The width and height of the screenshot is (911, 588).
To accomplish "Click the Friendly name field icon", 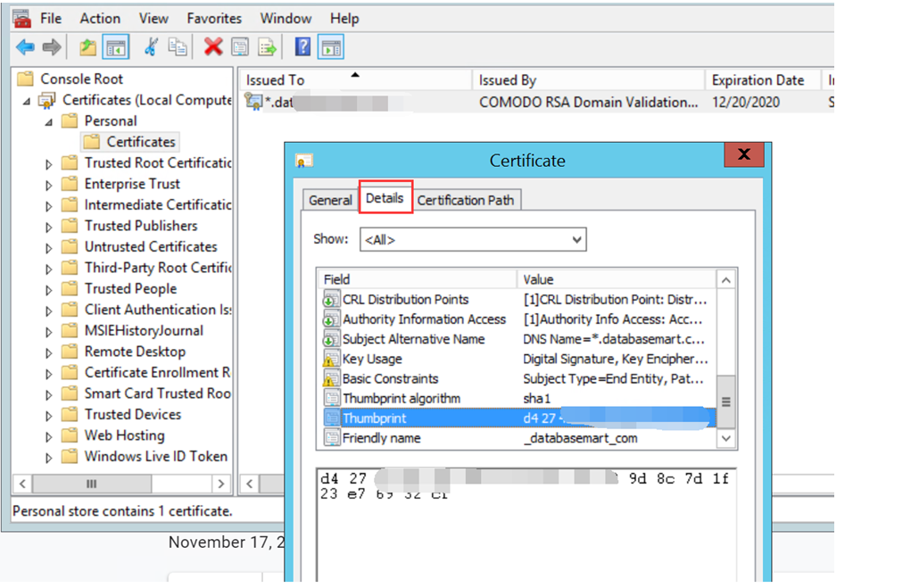I will 331,438.
